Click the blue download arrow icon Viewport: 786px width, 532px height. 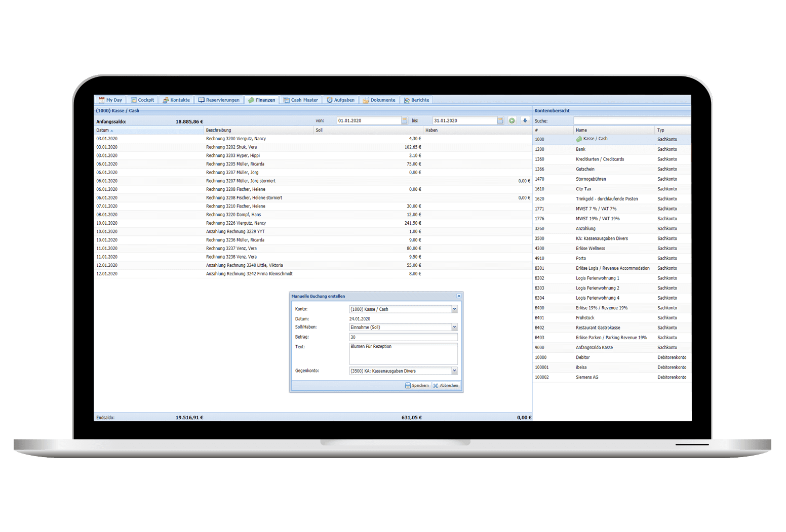pyautogui.click(x=525, y=120)
